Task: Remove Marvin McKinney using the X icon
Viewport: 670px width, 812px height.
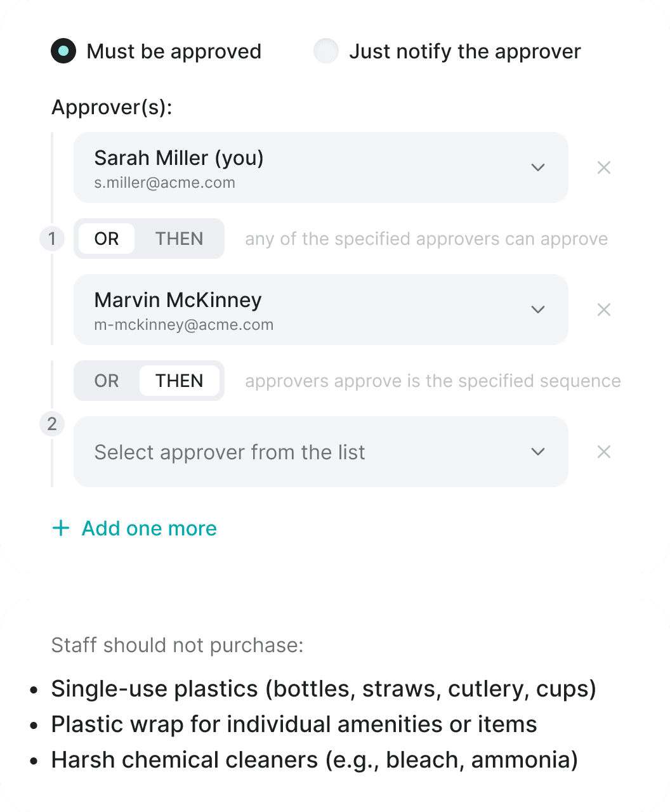Action: pos(604,310)
